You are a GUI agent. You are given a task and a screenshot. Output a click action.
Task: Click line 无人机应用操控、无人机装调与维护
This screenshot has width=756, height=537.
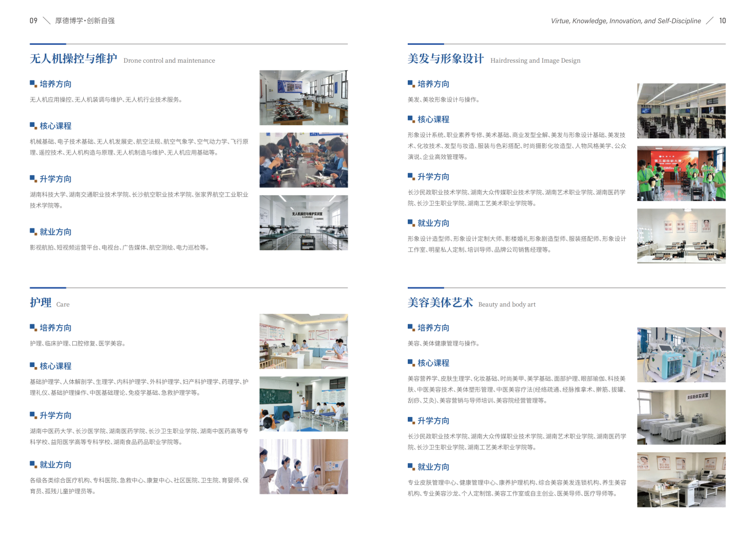[x=106, y=100]
